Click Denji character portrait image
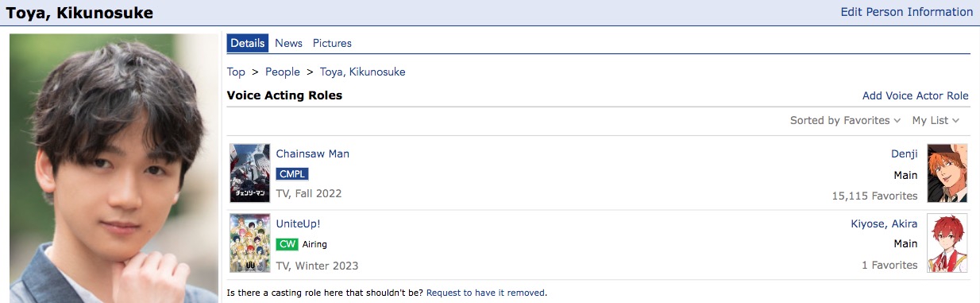 click(947, 173)
